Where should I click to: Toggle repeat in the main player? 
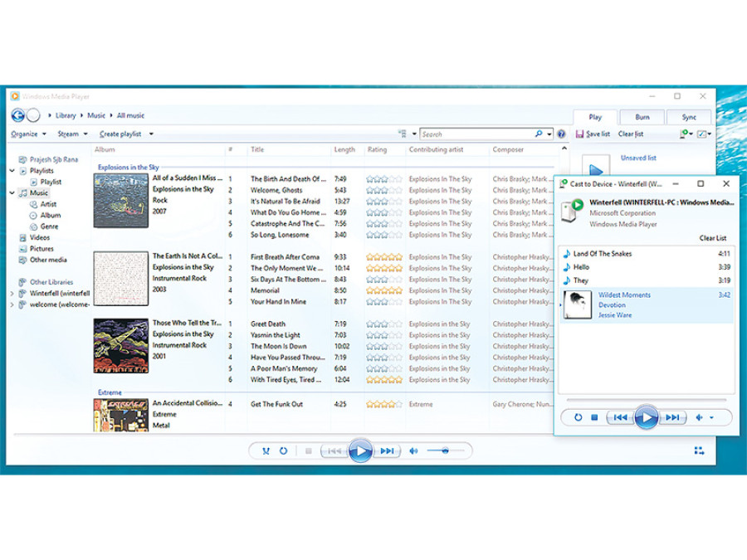click(284, 451)
